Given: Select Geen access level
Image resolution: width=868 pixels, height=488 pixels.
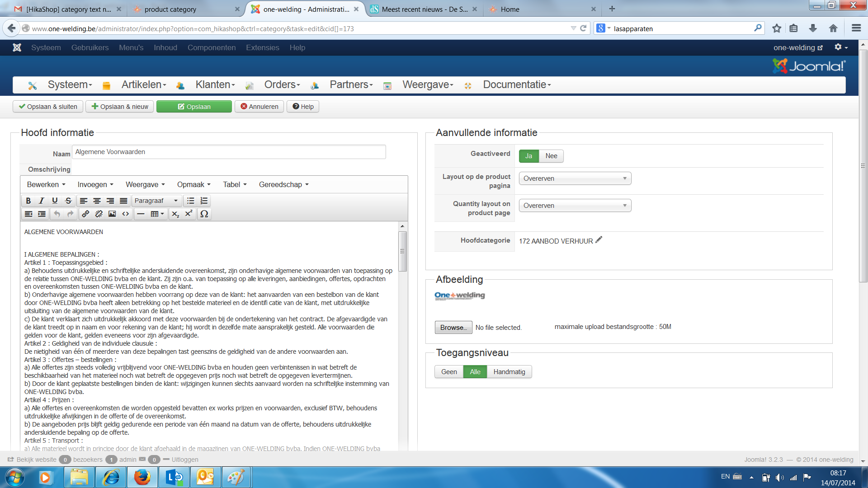Looking at the screenshot, I should tap(449, 372).
